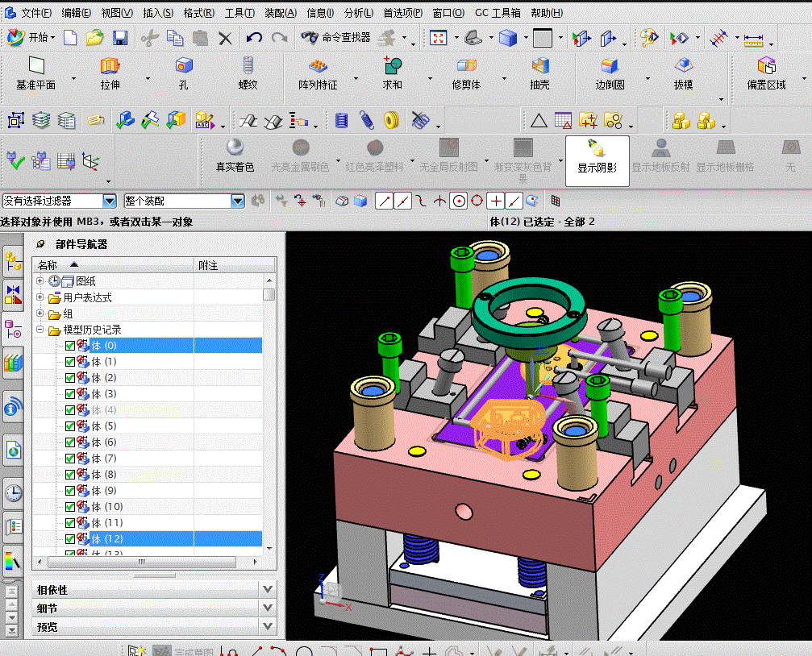Screen dimensions: 812x656
Task: Expand the 组 tree node
Action: pos(40,313)
